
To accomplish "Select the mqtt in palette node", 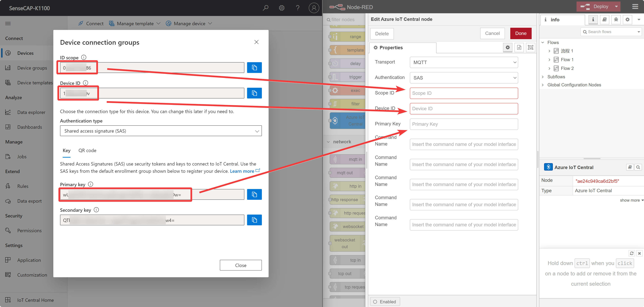I will [347, 159].
